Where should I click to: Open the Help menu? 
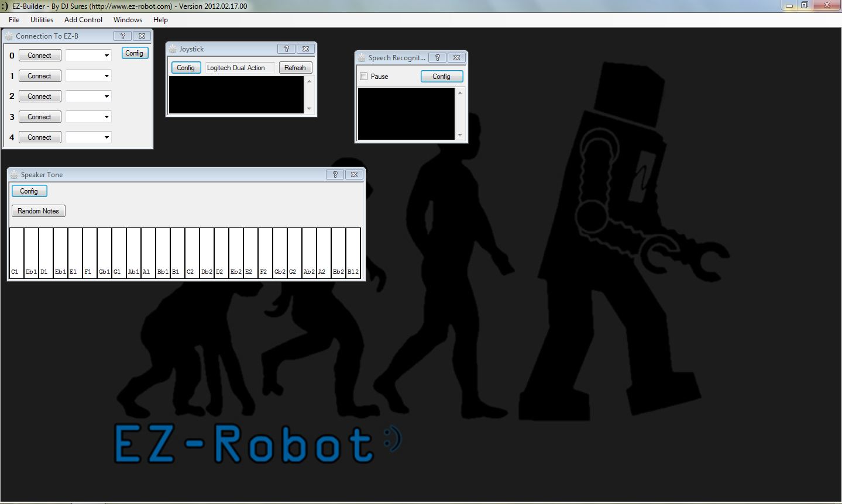160,20
